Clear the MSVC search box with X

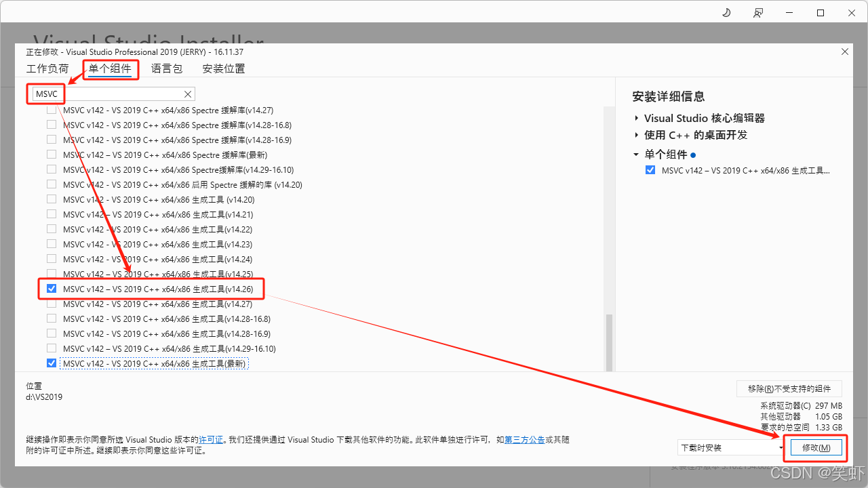pyautogui.click(x=189, y=94)
